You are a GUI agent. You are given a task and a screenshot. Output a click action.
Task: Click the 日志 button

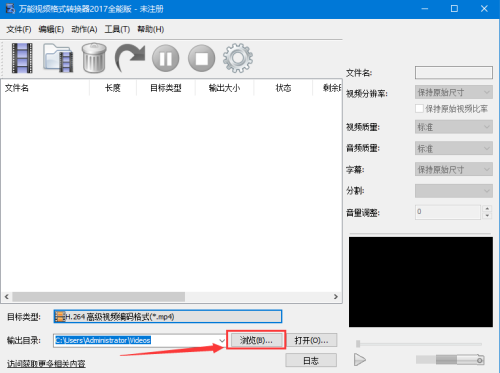(x=311, y=360)
